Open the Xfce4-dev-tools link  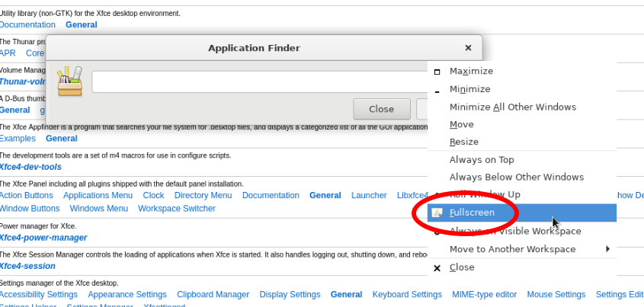[x=30, y=167]
